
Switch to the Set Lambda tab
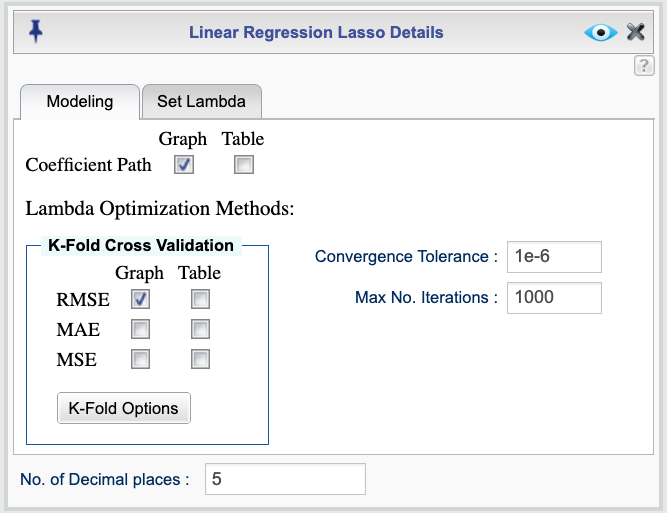tap(202, 102)
